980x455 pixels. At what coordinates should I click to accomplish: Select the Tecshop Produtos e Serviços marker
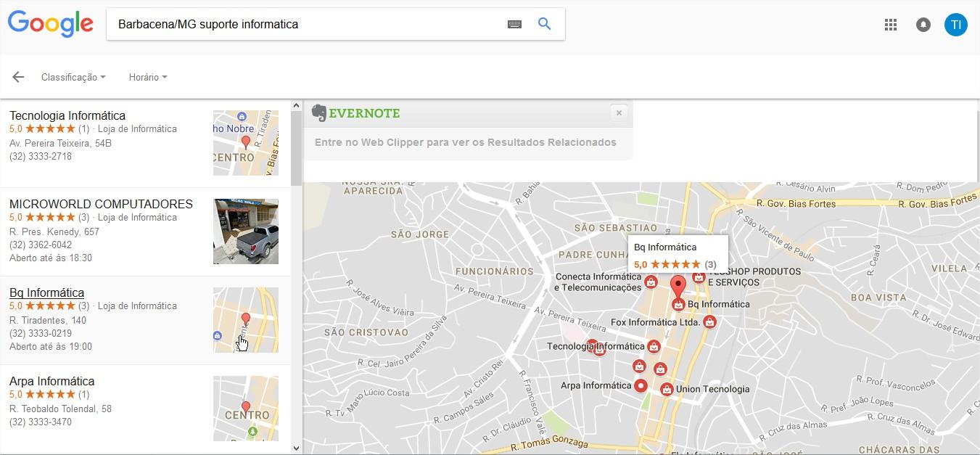point(699,276)
